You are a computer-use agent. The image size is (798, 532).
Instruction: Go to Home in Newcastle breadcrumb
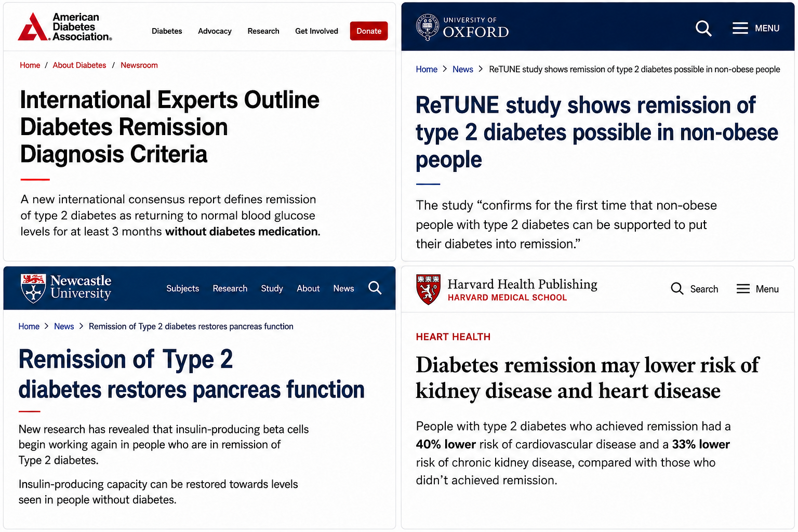(x=29, y=326)
